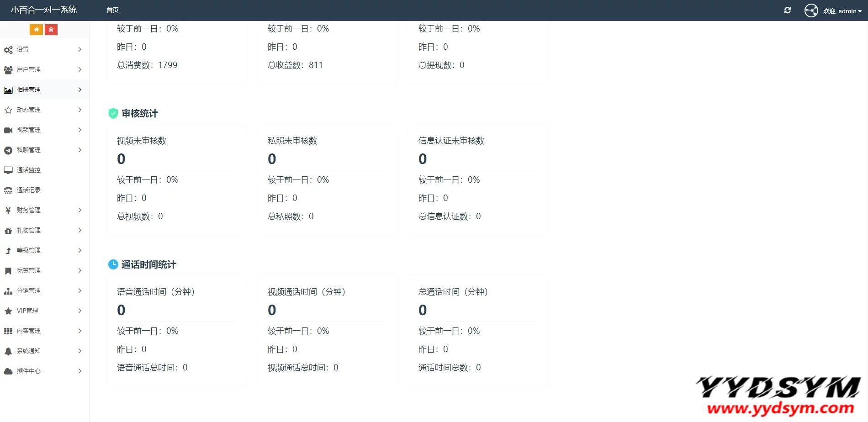Click the bell icon beside 系统通知

pyautogui.click(x=8, y=351)
